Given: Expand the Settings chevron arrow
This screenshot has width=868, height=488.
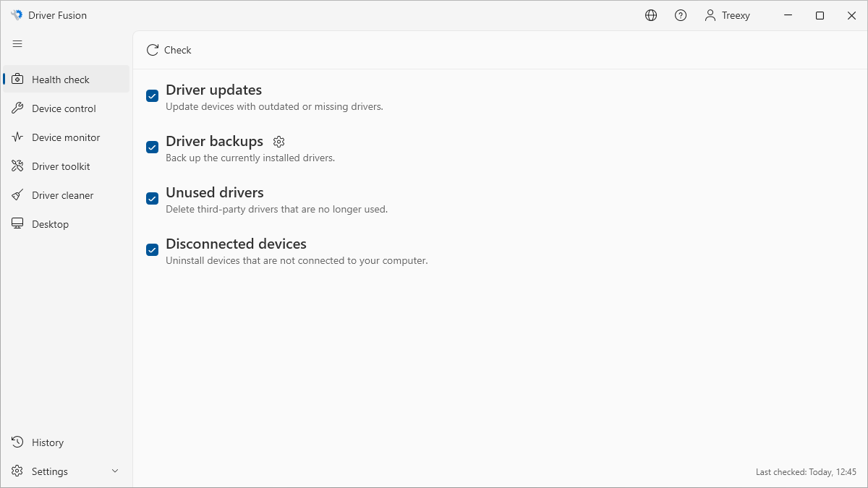Looking at the screenshot, I should (115, 471).
